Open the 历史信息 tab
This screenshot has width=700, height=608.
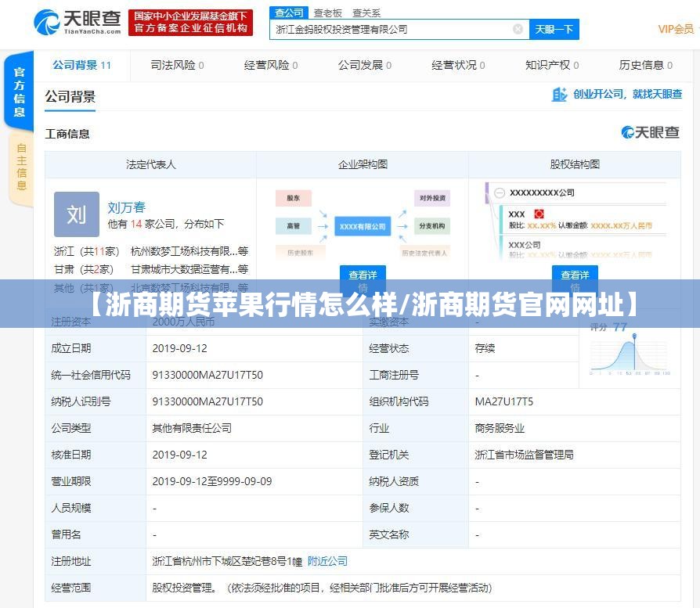pyautogui.click(x=645, y=65)
